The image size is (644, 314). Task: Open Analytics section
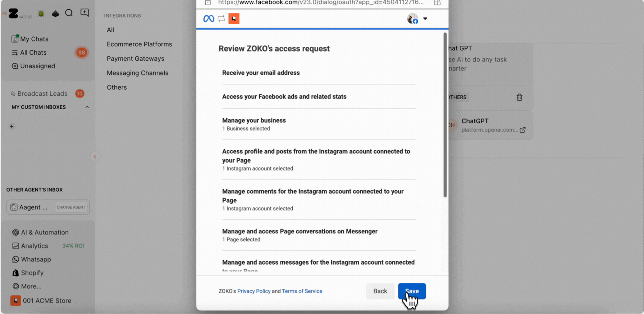coord(34,246)
